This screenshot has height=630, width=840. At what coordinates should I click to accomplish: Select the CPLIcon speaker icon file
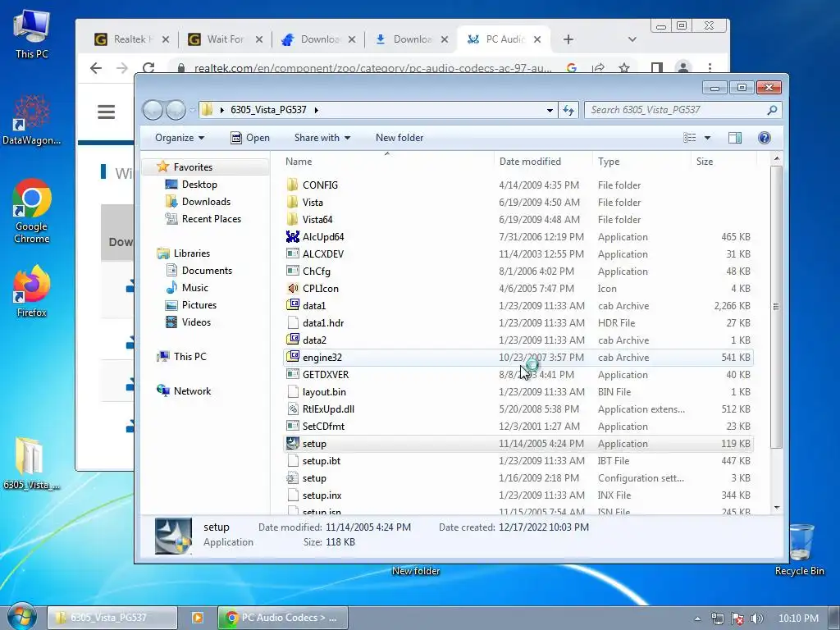pyautogui.click(x=293, y=288)
